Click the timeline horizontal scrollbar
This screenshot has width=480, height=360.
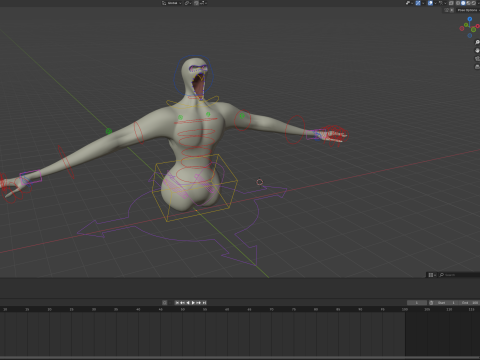pos(240,358)
